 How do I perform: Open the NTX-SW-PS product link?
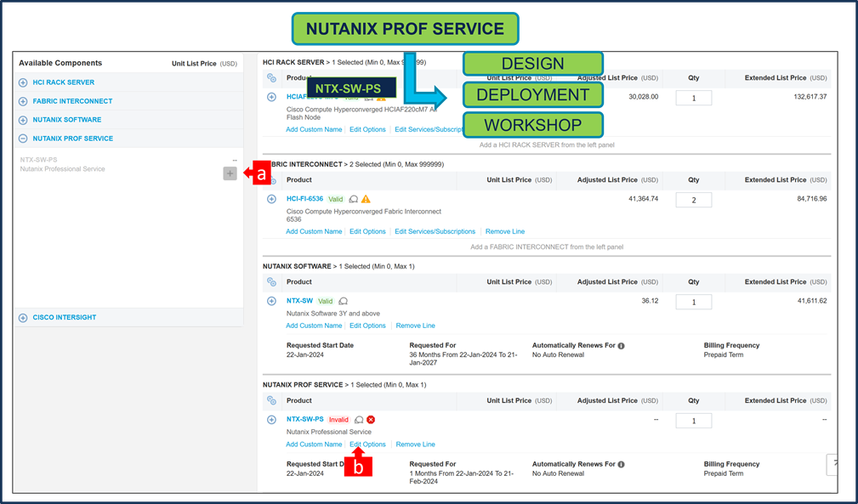pos(304,419)
